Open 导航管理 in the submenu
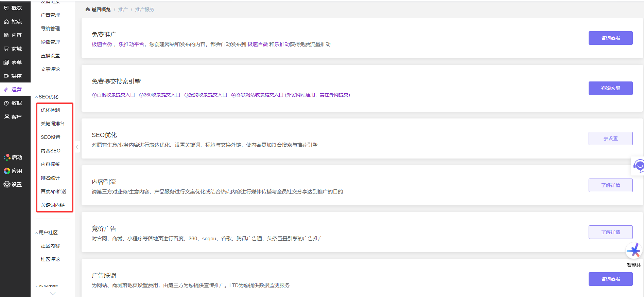 (50, 29)
